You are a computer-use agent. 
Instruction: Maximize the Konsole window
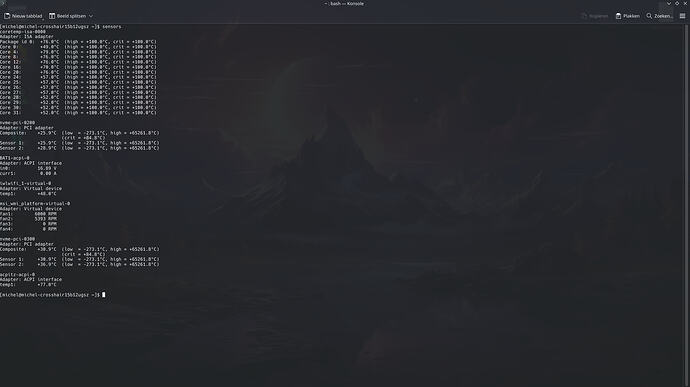coord(677,4)
